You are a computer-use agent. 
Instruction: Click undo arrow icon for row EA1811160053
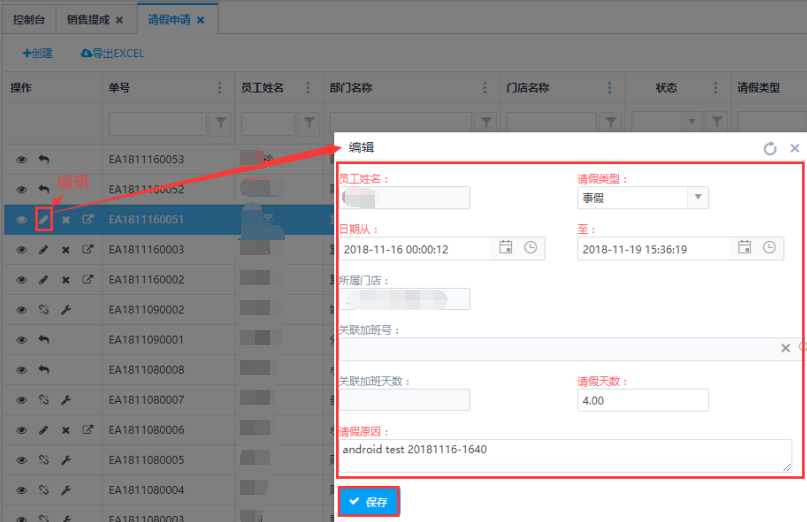[43, 160]
